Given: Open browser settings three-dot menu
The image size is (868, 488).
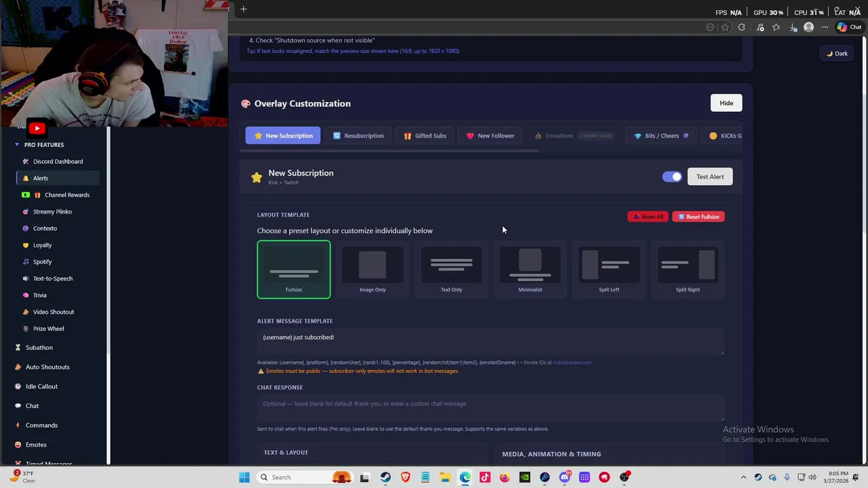Looking at the screenshot, I should tap(825, 27).
